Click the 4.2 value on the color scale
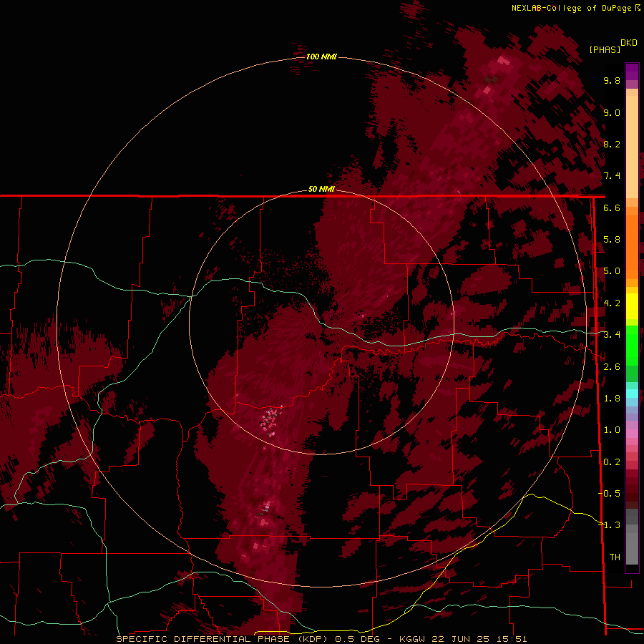The height and width of the screenshot is (644, 644). point(612,303)
